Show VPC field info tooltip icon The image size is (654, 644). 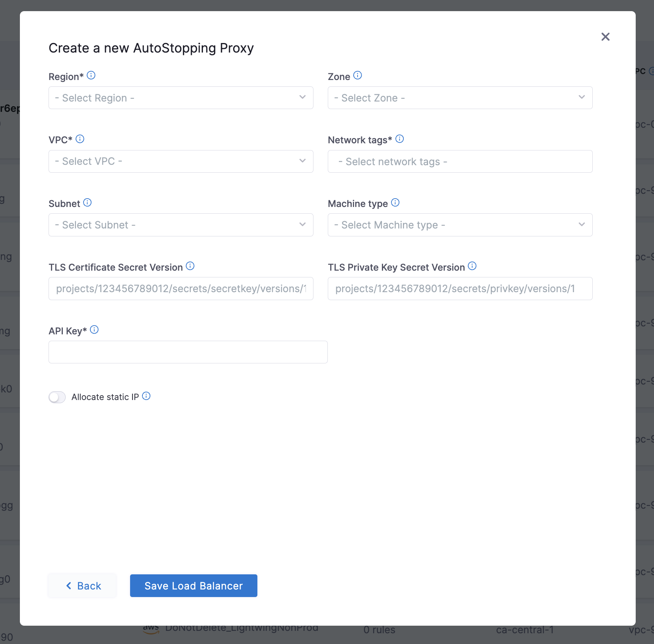click(x=80, y=139)
